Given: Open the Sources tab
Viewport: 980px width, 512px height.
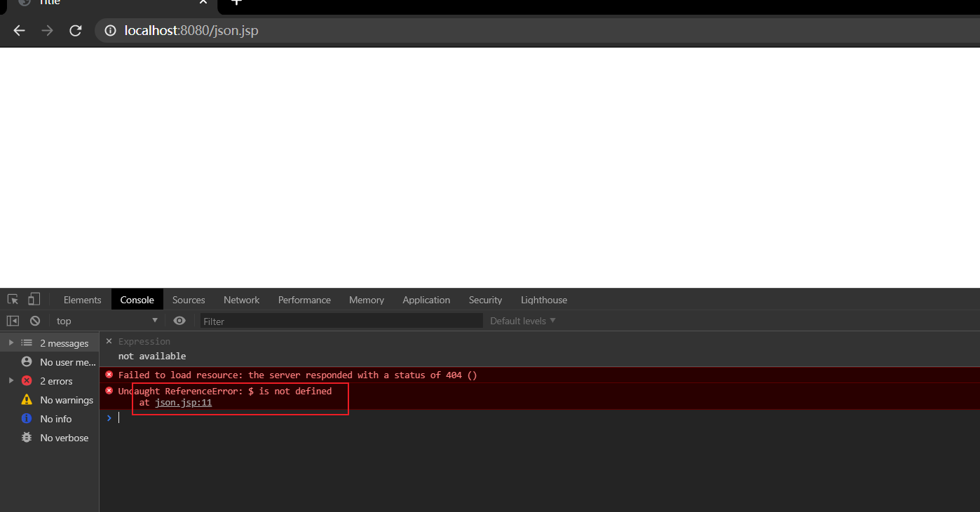Looking at the screenshot, I should (x=189, y=300).
